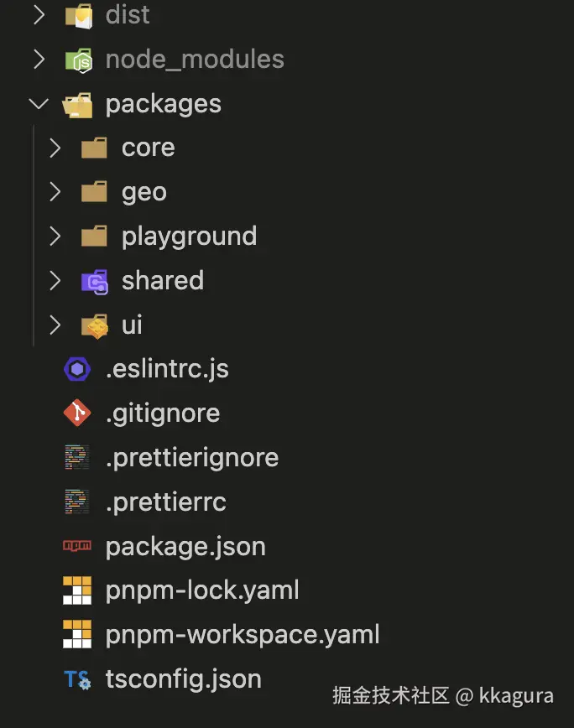
Task: Expand the core folder chevron
Action: tap(55, 148)
